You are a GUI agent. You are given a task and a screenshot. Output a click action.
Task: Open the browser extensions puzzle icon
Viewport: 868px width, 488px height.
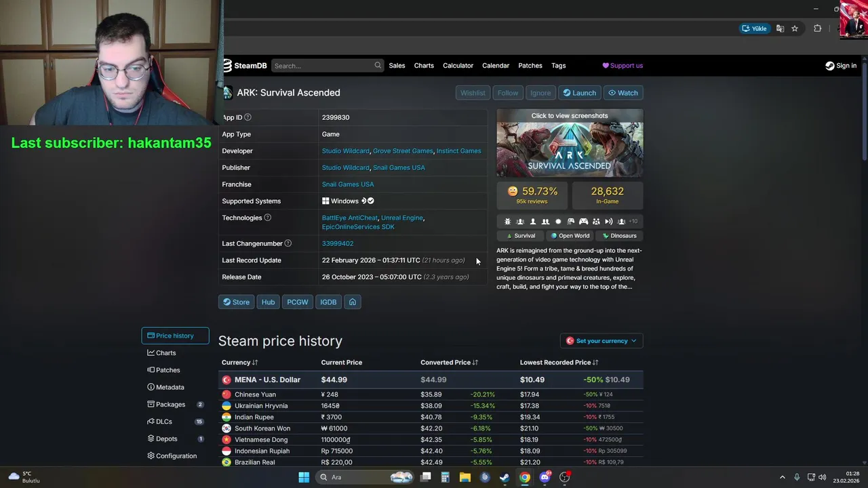tap(818, 28)
